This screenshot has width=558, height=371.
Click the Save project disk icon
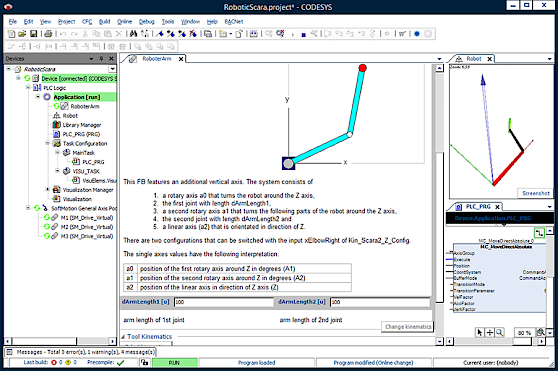[x=33, y=34]
